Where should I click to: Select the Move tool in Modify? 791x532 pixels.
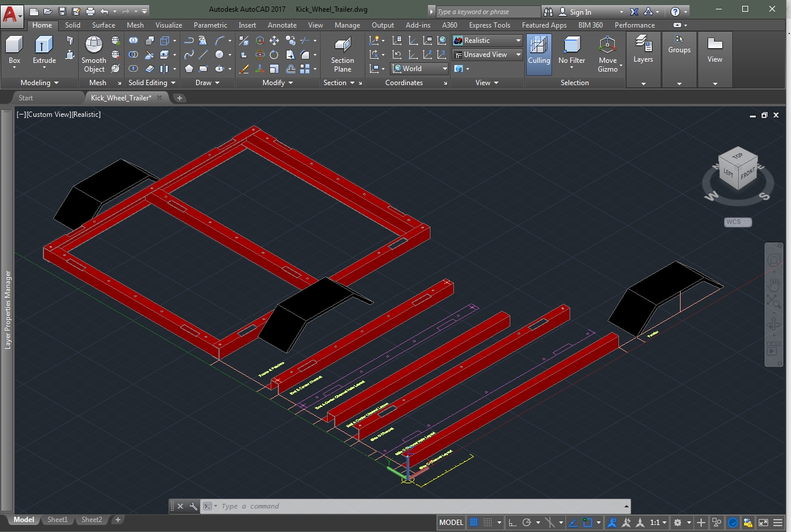[274, 41]
